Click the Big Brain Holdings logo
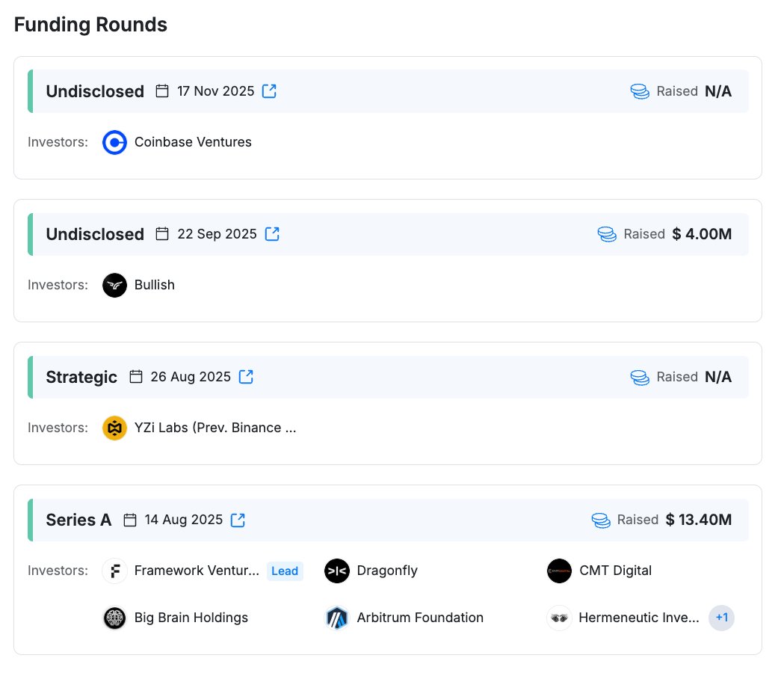The image size is (784, 673). [114, 618]
